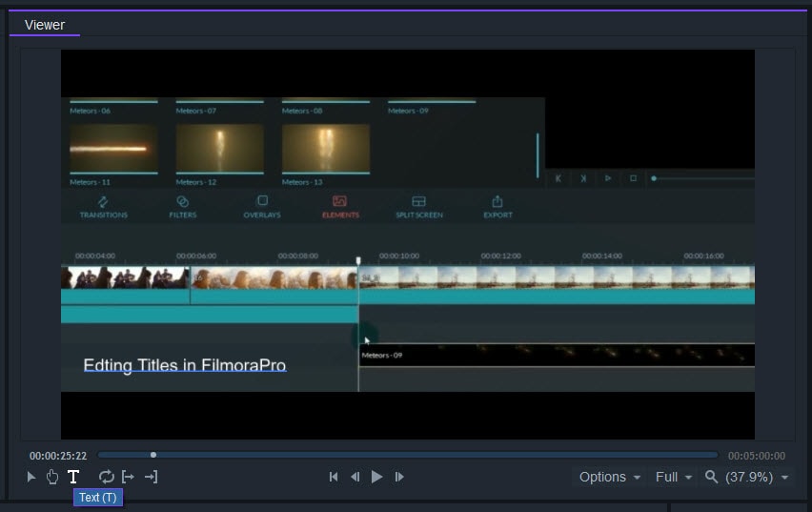The image size is (812, 512).
Task: Click the timeline playhead marker in video
Action: pos(357,260)
